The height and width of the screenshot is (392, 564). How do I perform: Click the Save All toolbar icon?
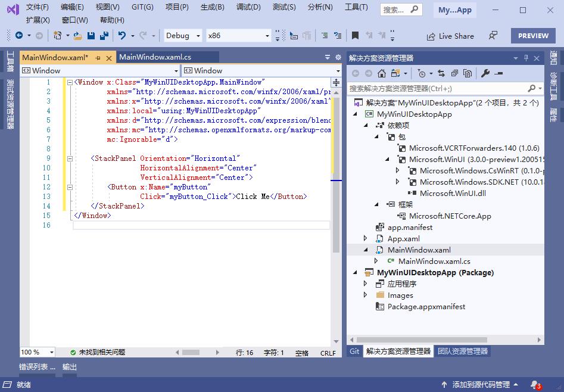tap(104, 36)
